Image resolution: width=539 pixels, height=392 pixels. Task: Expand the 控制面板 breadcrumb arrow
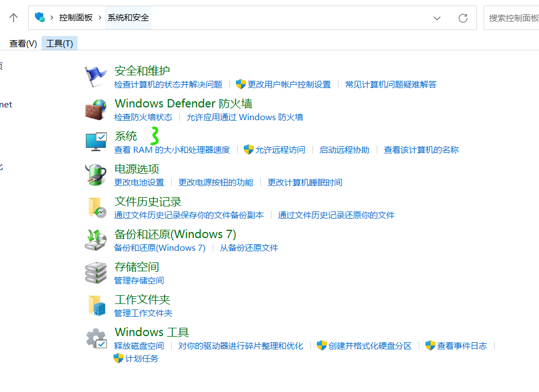coord(100,17)
